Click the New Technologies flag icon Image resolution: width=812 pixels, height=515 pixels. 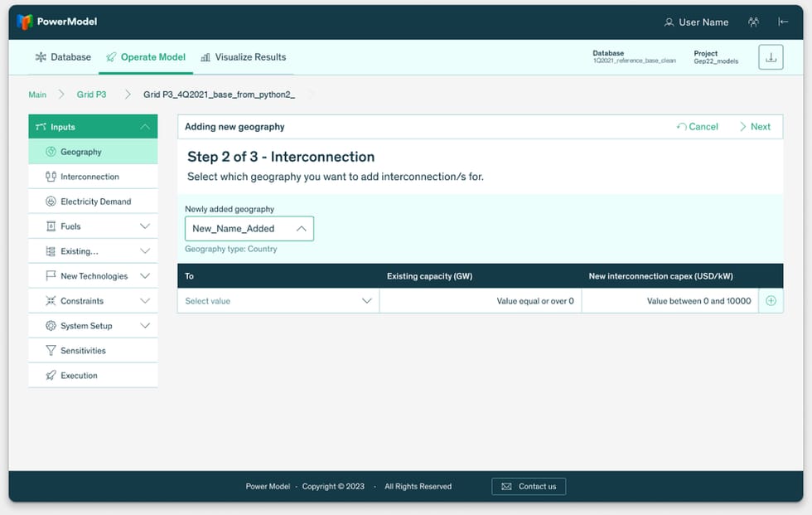(x=51, y=275)
